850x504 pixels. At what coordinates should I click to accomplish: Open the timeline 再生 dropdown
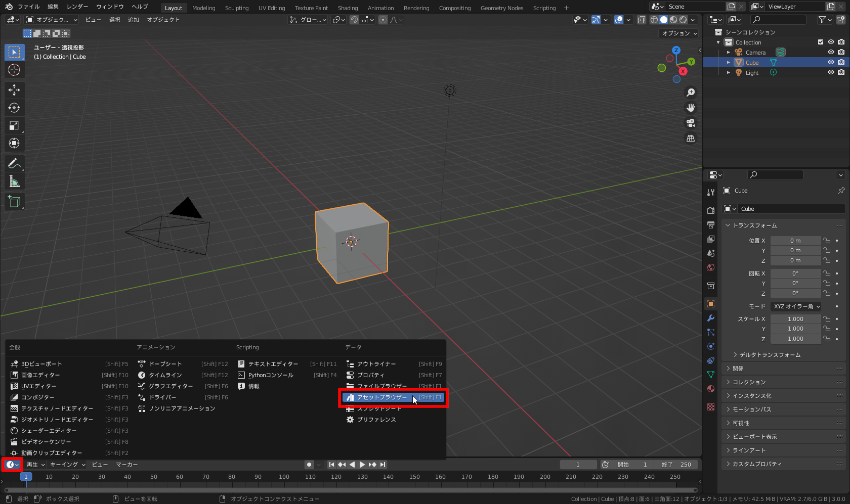(x=35, y=465)
